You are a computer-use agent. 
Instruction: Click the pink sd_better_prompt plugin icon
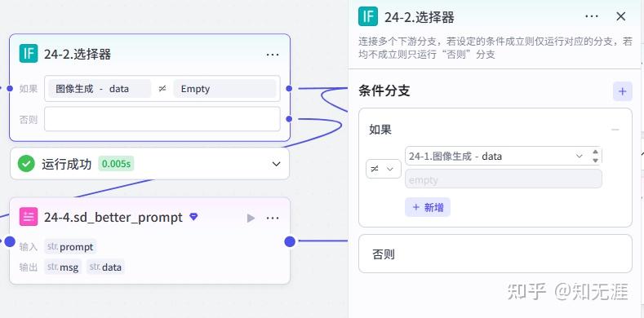tap(29, 217)
